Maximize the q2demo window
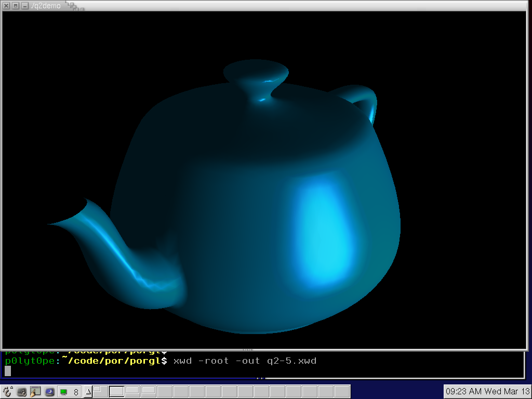Screen dimensions: 532x399 click(16, 6)
